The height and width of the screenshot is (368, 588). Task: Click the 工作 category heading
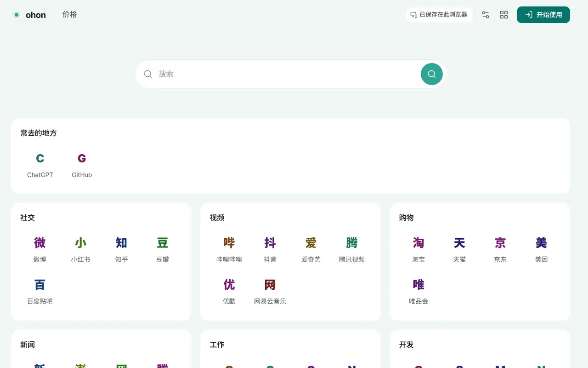pos(217,345)
